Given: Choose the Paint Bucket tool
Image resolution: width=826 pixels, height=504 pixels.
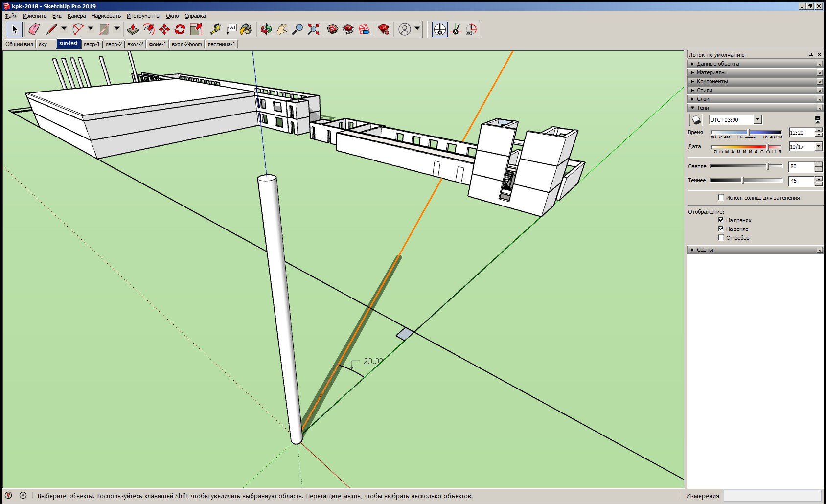Looking at the screenshot, I should tap(246, 29).
